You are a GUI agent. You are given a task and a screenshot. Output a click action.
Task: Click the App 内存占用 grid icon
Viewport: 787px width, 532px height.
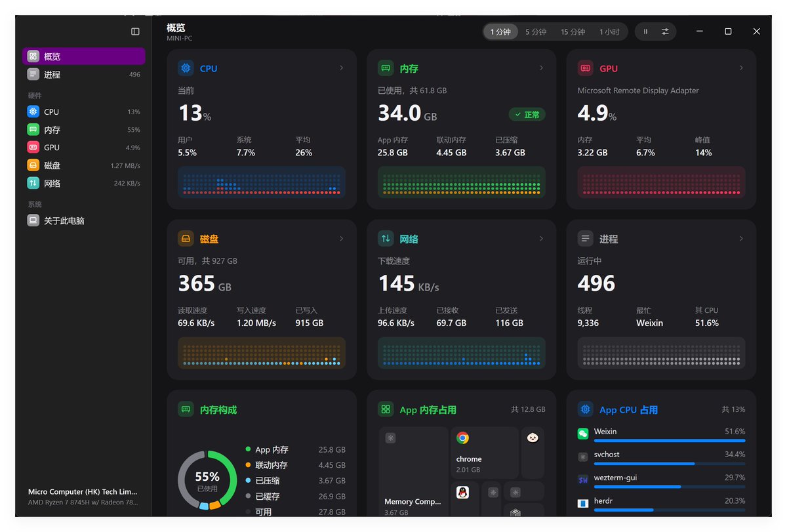coord(386,409)
